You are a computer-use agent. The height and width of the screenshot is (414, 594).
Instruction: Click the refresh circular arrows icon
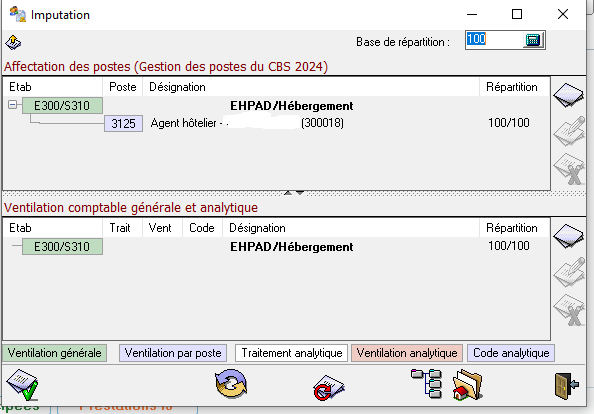pos(231,384)
